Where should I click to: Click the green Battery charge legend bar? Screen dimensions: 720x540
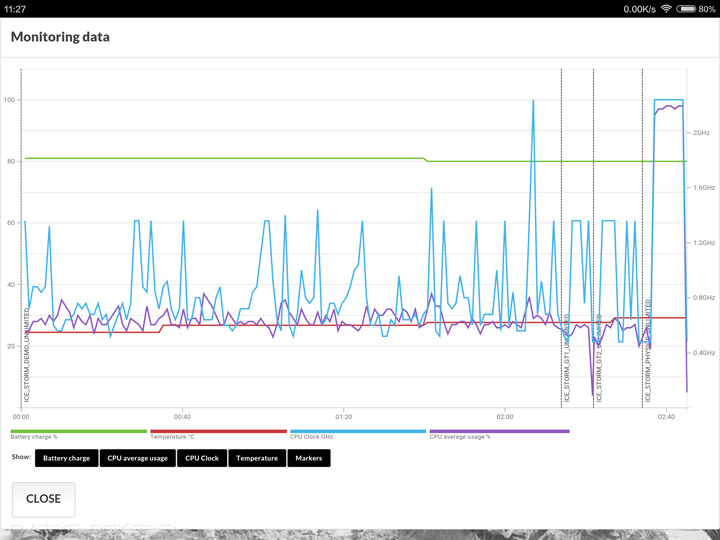(x=79, y=431)
